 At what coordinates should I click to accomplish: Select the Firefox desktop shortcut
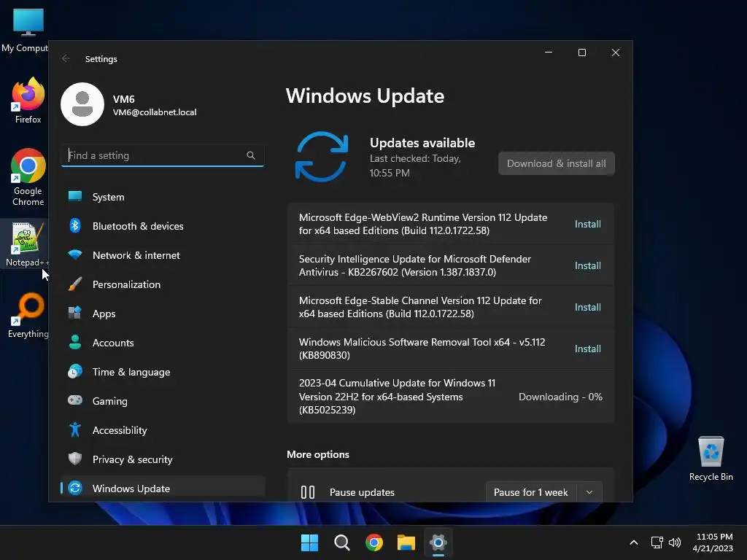pyautogui.click(x=28, y=101)
